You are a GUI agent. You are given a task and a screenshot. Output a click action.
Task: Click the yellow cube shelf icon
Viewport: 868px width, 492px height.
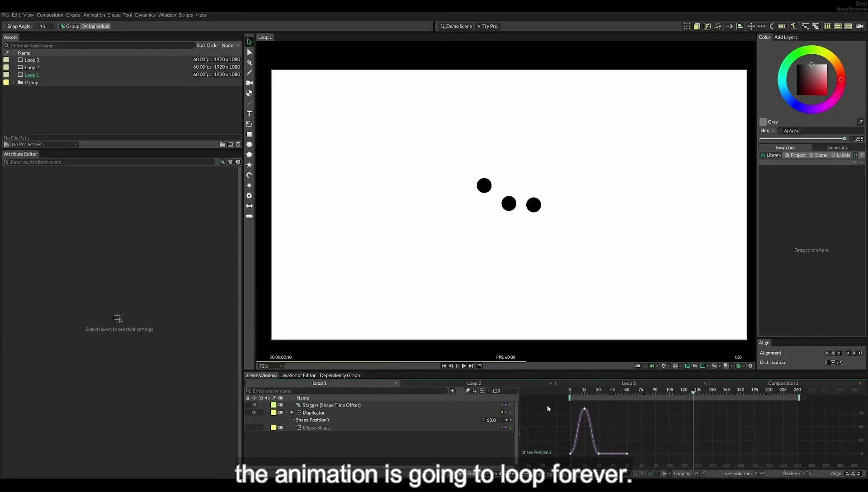[x=697, y=26]
